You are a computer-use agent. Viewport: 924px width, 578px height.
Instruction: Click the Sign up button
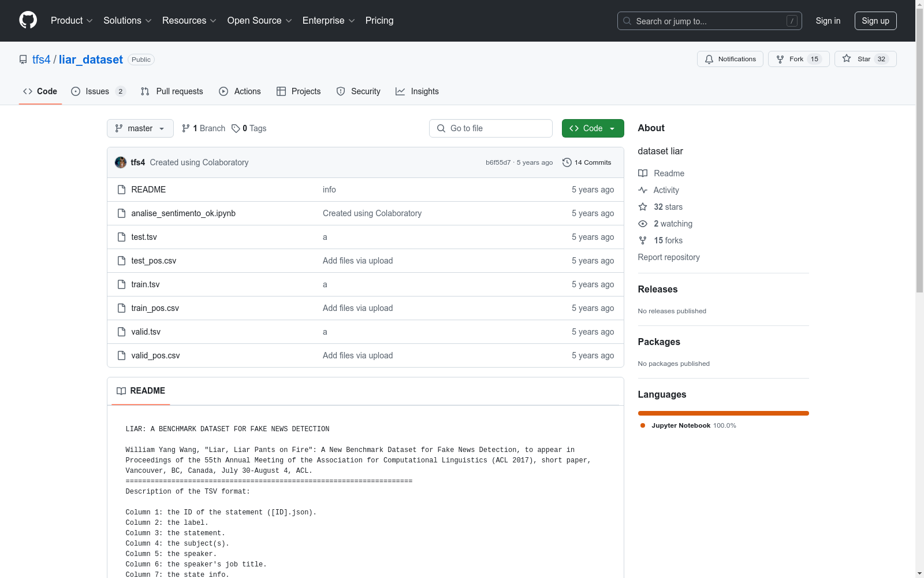875,21
